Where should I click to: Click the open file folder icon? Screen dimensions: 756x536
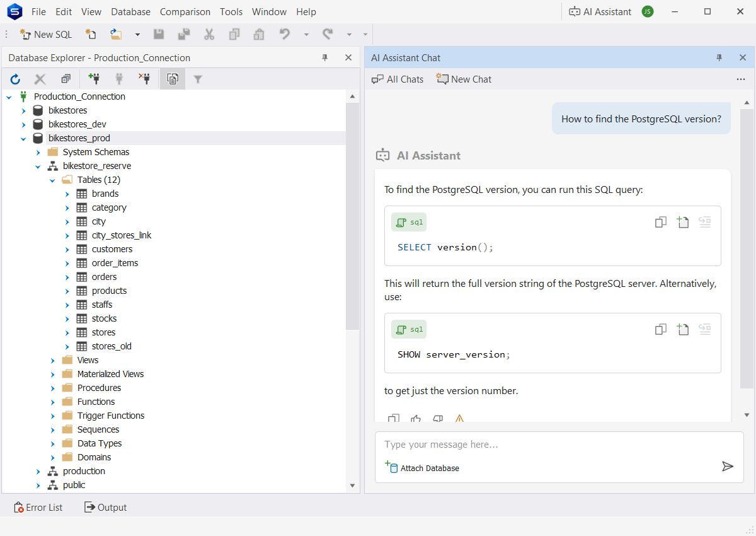[x=116, y=35]
